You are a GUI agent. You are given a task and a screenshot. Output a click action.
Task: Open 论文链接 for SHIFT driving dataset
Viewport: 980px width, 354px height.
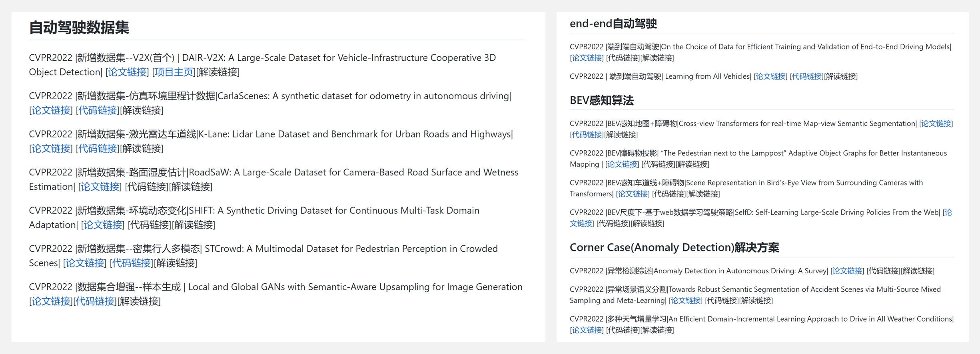click(103, 225)
